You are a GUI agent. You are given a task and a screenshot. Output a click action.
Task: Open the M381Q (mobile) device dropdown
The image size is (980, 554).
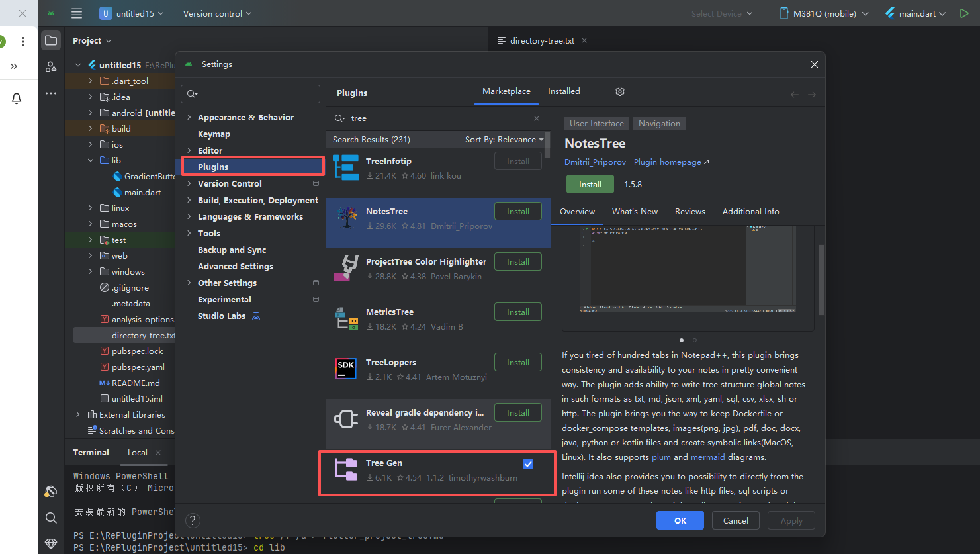tap(824, 13)
